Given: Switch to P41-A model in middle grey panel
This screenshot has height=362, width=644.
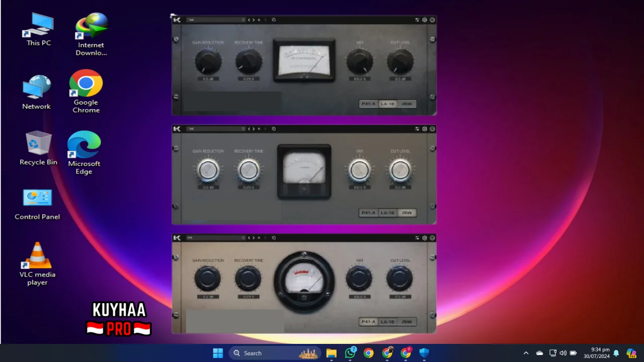Looking at the screenshot, I should click(369, 213).
